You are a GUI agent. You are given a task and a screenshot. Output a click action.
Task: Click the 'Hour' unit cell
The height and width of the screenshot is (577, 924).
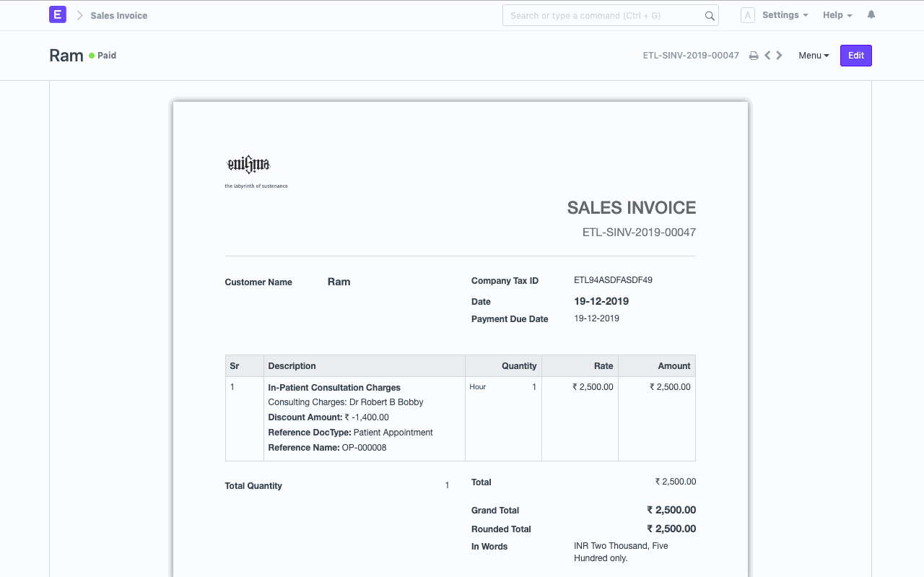pyautogui.click(x=478, y=387)
